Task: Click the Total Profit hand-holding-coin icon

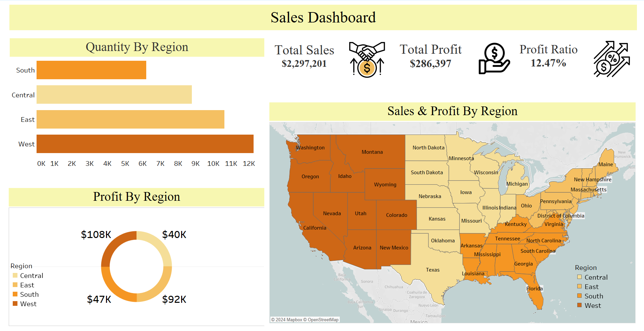Action: (494, 58)
